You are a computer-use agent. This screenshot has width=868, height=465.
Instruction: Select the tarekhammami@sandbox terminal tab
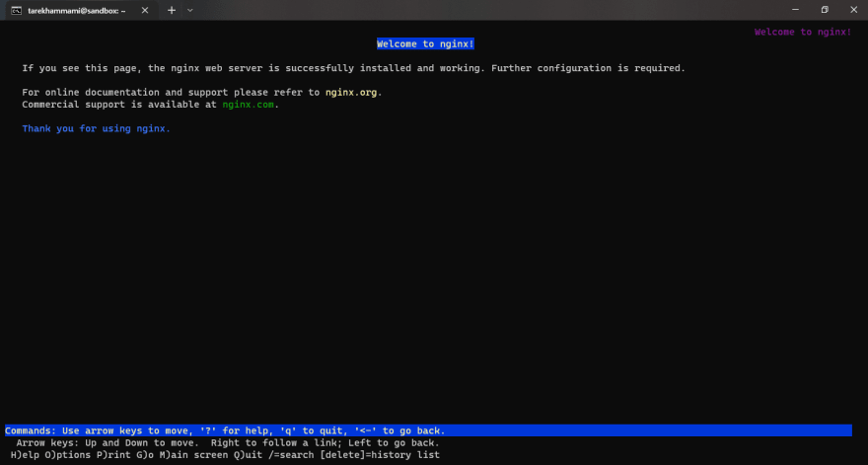(x=80, y=11)
